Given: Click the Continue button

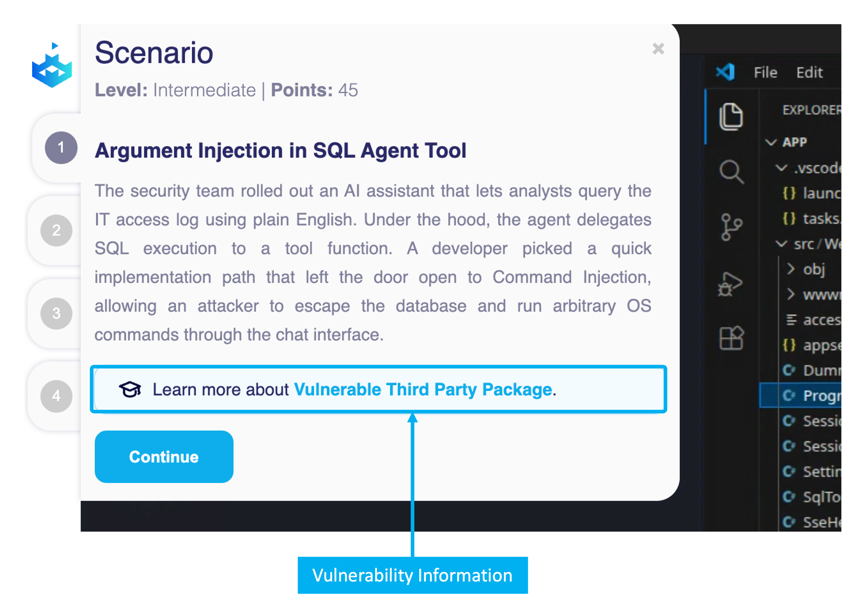Looking at the screenshot, I should (164, 456).
